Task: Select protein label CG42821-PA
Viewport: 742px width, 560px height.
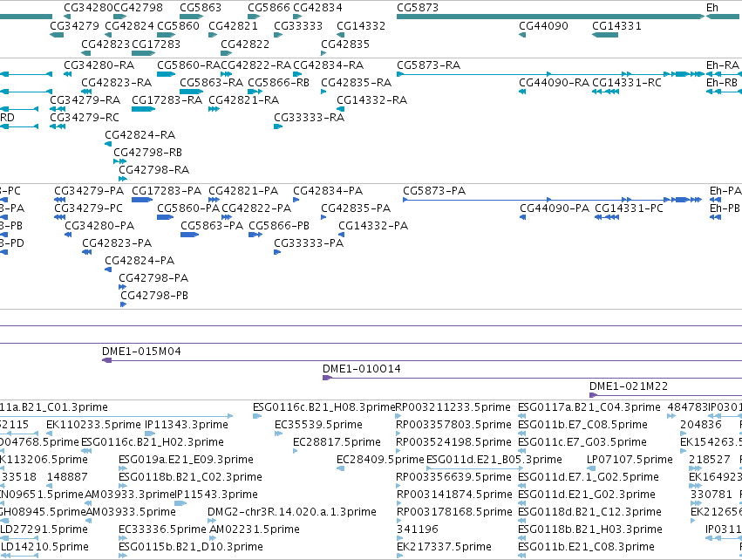Action: pos(243,191)
